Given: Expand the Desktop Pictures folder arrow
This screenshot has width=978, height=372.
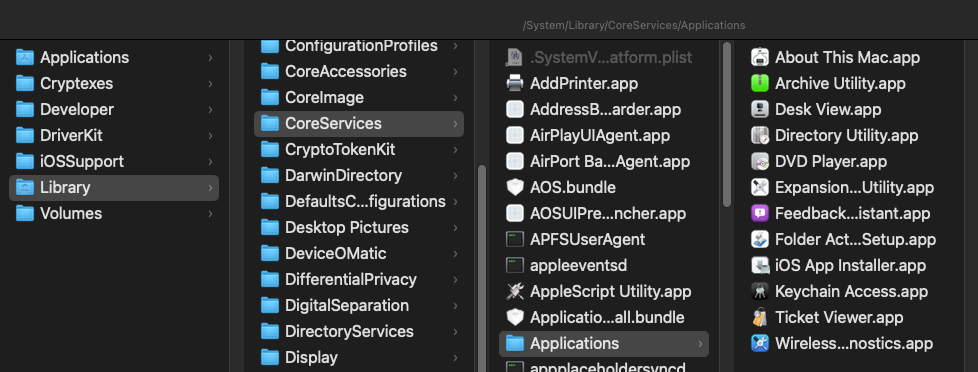Looking at the screenshot, I should pos(456,228).
